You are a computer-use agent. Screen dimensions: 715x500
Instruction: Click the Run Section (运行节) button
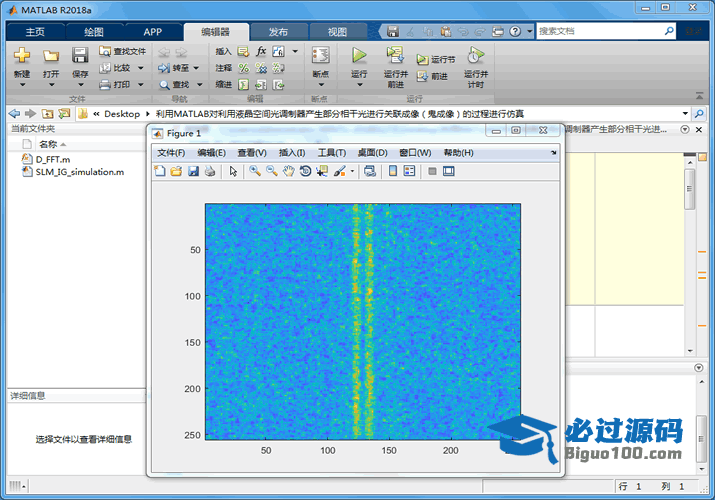(435, 60)
